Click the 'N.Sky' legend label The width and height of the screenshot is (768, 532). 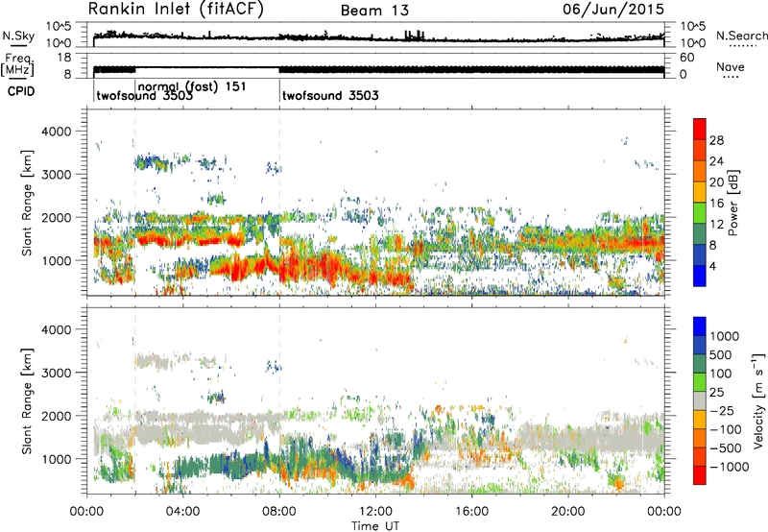18,36
